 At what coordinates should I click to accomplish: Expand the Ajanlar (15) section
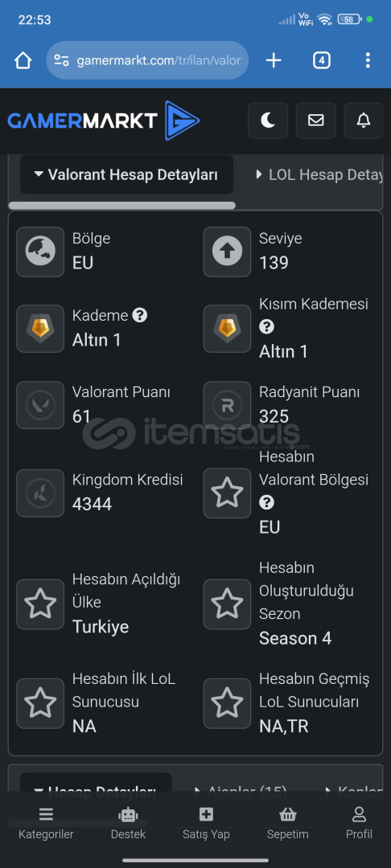[x=240, y=792]
